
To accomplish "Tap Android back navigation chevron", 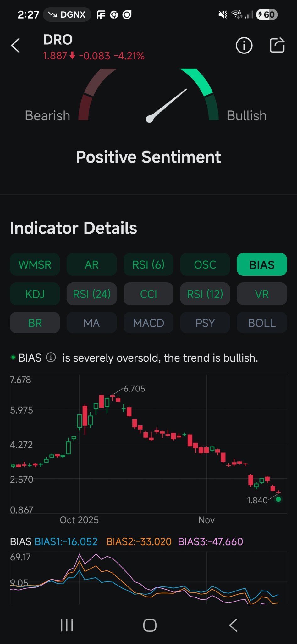I will tap(233, 625).
